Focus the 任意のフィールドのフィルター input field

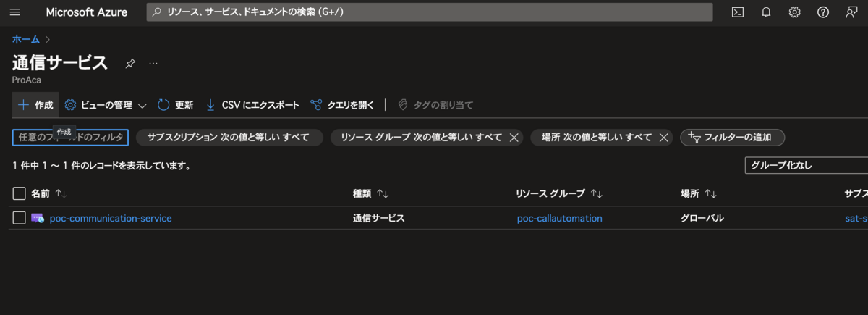pyautogui.click(x=71, y=138)
